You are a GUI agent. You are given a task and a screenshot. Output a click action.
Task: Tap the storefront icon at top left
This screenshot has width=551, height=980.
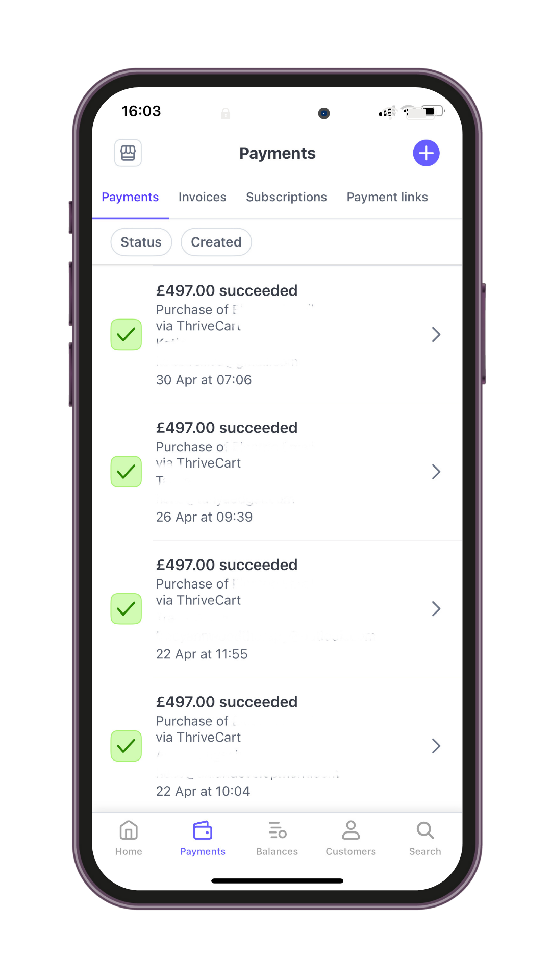point(128,153)
